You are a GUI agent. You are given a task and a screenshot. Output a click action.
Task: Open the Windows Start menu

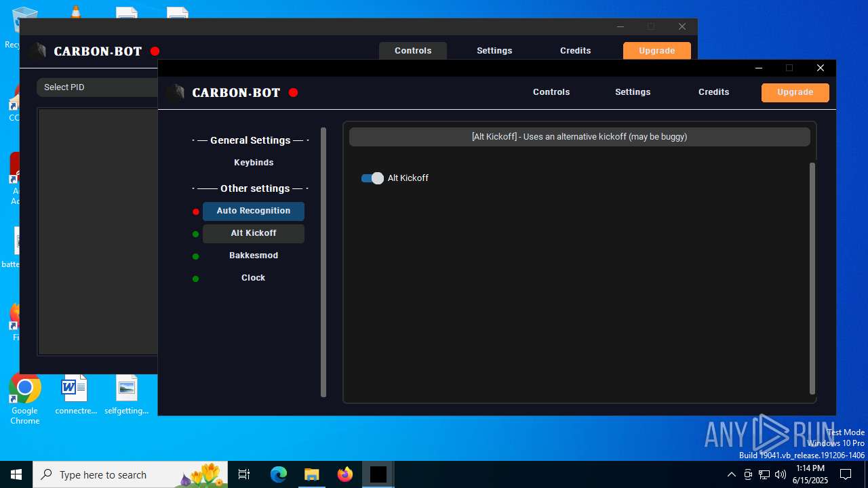16,474
